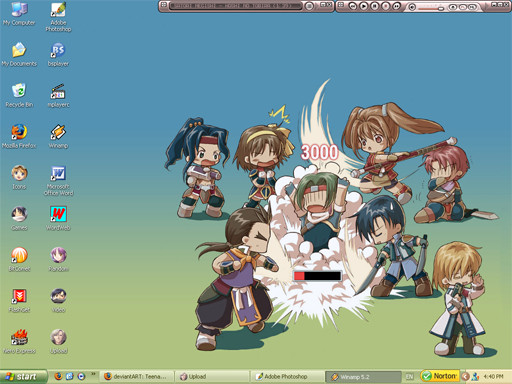
Task: Click Winamp song title display
Action: click(235, 6)
